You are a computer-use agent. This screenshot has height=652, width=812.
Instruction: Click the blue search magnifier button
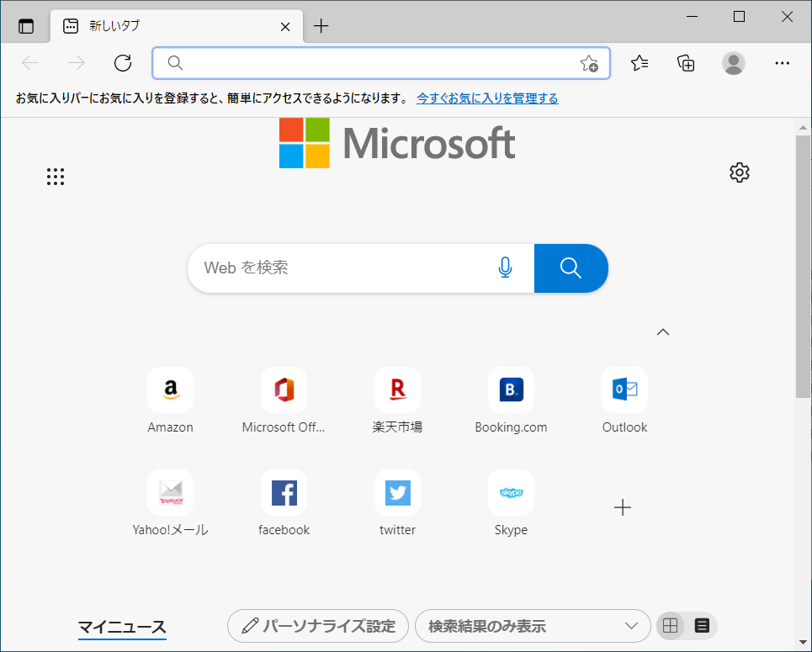[x=571, y=268]
